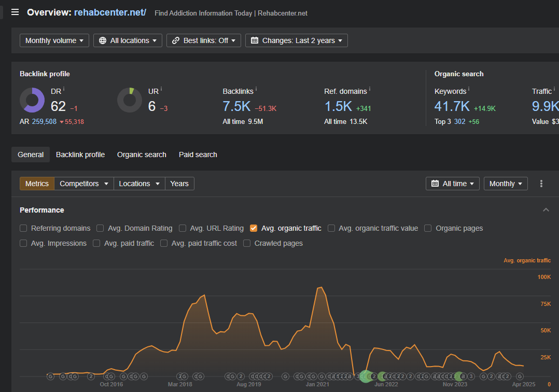
Task: Open the Monthly volume dropdown
Action: click(x=54, y=40)
